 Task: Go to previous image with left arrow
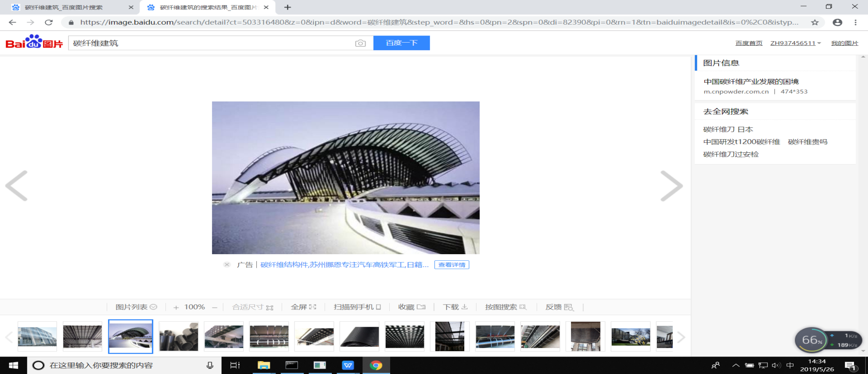(17, 186)
